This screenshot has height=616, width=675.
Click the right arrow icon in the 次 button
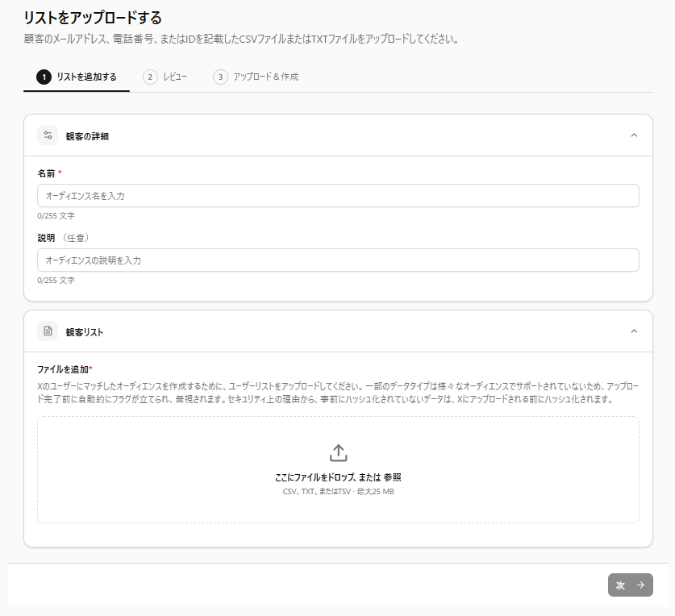coord(640,585)
